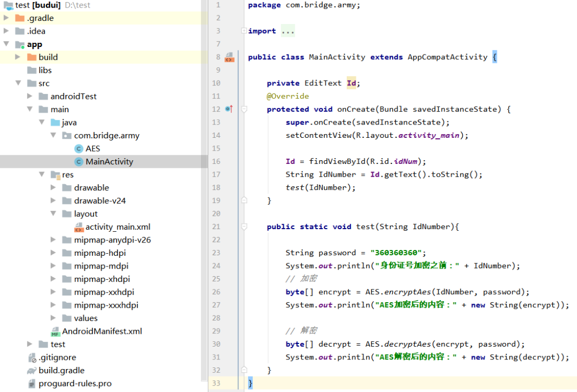
Task: Select the mipmap-xxhdpi folder row
Action: click(x=104, y=292)
